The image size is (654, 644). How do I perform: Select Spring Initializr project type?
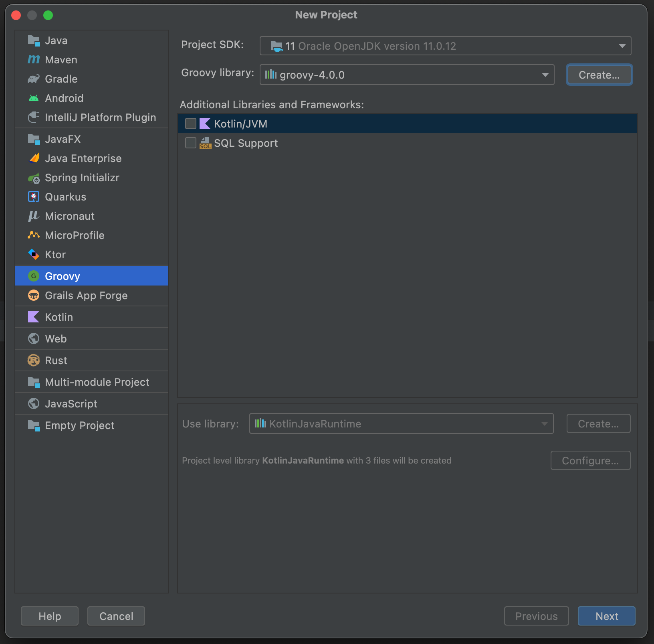point(91,178)
